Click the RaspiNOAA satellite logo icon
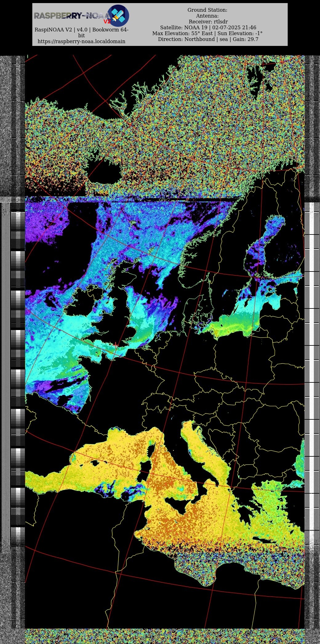This screenshot has height=644, width=320. pyautogui.click(x=118, y=16)
